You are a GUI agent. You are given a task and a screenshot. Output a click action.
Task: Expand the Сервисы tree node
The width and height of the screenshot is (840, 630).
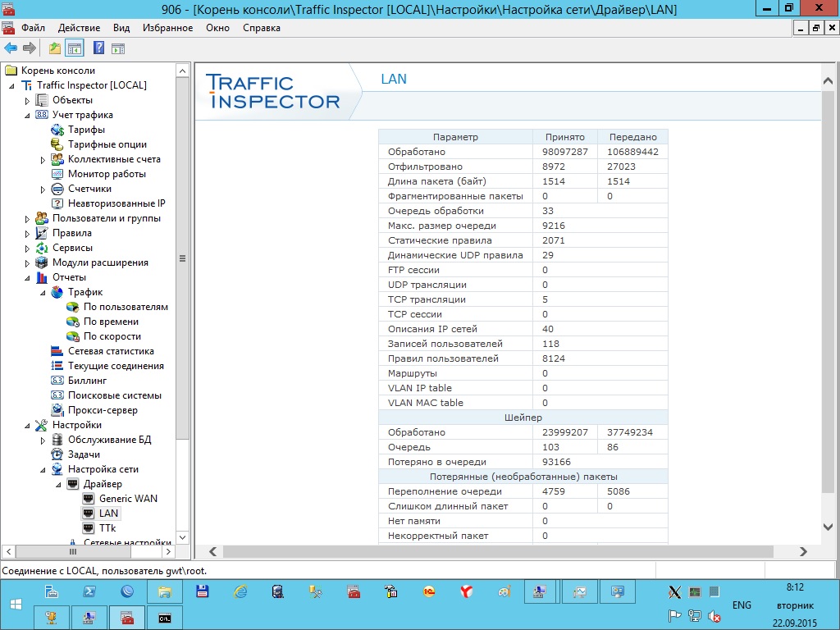(x=27, y=248)
